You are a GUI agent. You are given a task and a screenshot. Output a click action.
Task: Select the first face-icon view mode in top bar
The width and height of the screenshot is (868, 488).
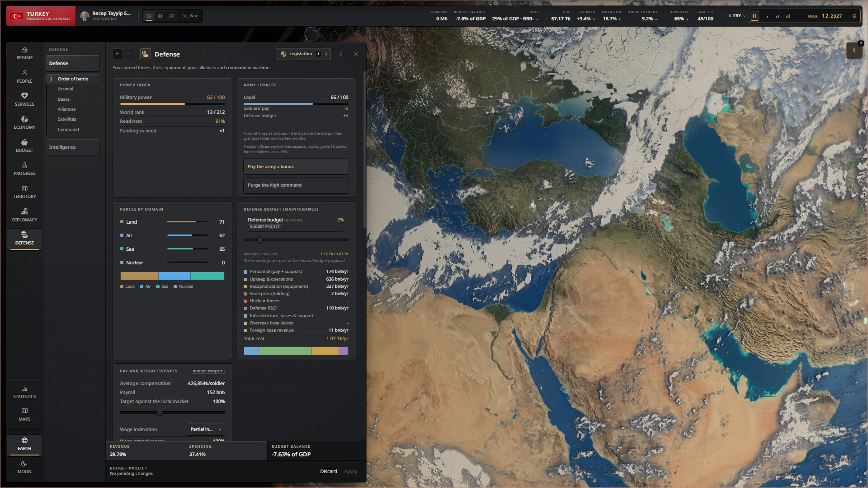click(149, 16)
